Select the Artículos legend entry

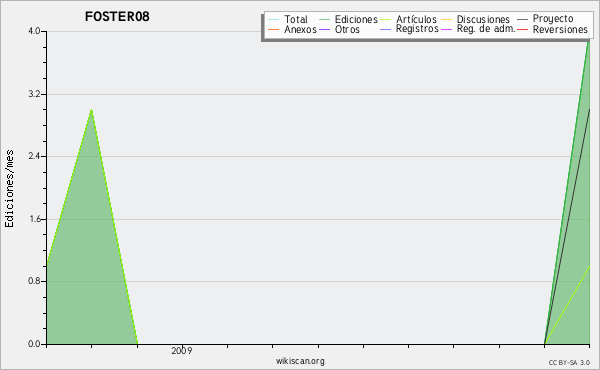409,19
